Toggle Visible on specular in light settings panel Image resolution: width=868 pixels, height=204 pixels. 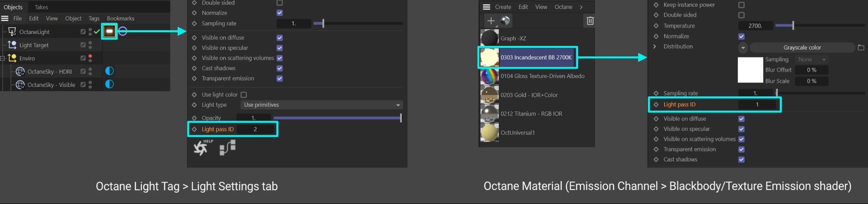click(x=279, y=48)
